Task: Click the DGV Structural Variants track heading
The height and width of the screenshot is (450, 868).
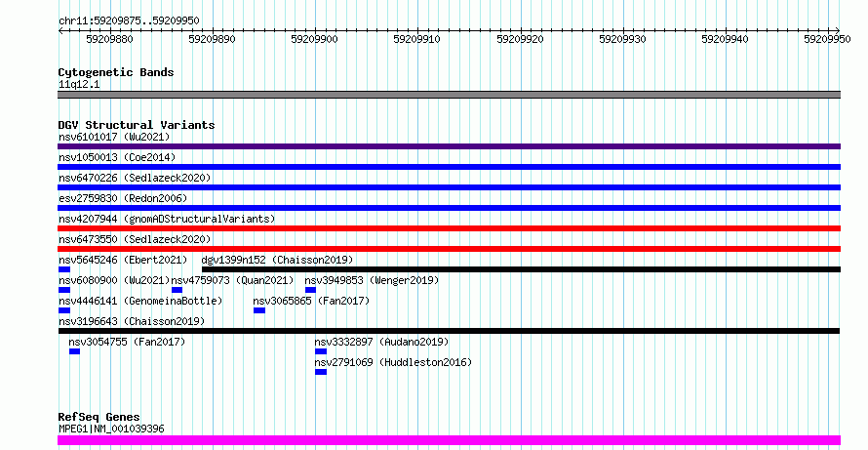Action: (x=137, y=125)
